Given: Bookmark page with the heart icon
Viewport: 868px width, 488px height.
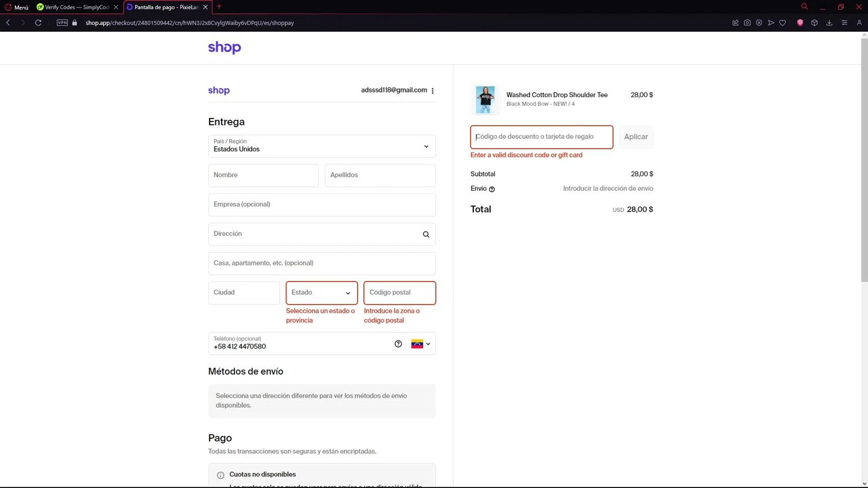Looking at the screenshot, I should tap(782, 23).
